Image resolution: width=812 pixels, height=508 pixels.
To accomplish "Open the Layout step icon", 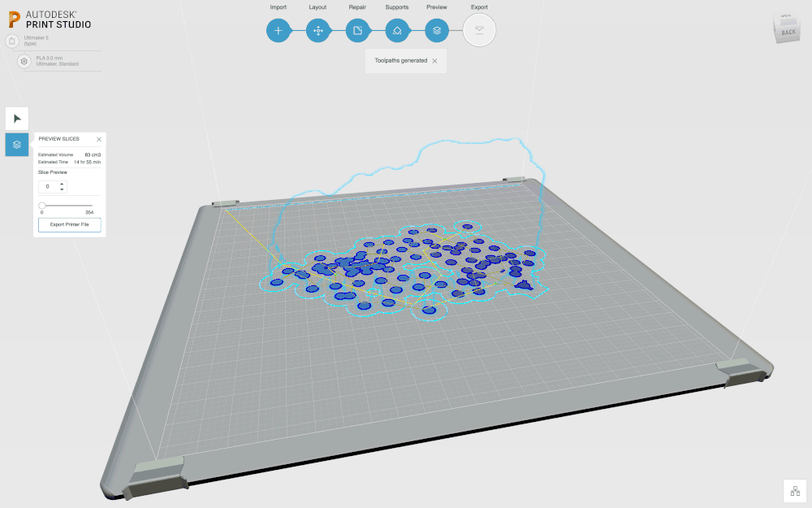I will pyautogui.click(x=318, y=30).
